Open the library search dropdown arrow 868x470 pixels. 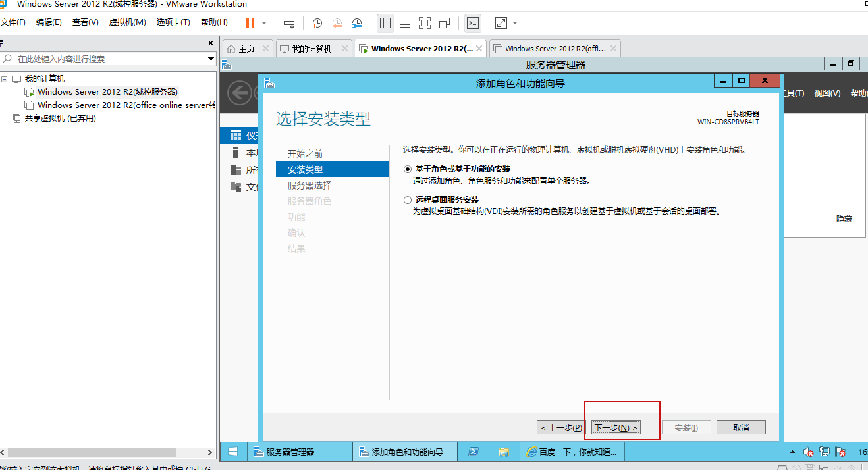[x=211, y=59]
